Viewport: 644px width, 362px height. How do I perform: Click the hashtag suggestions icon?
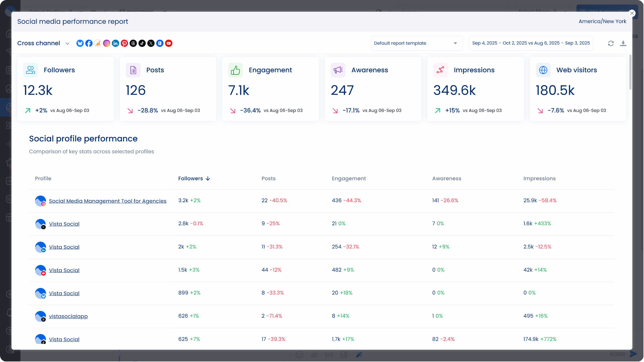click(314, 355)
